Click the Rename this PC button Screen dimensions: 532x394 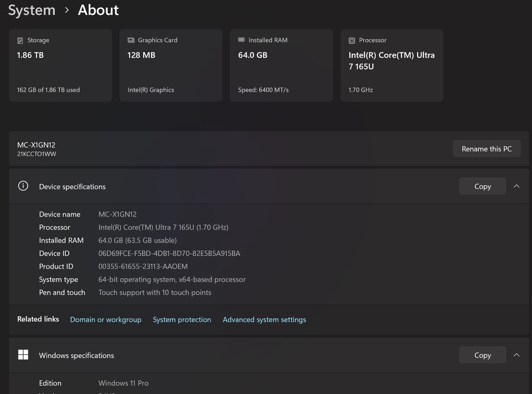click(486, 149)
